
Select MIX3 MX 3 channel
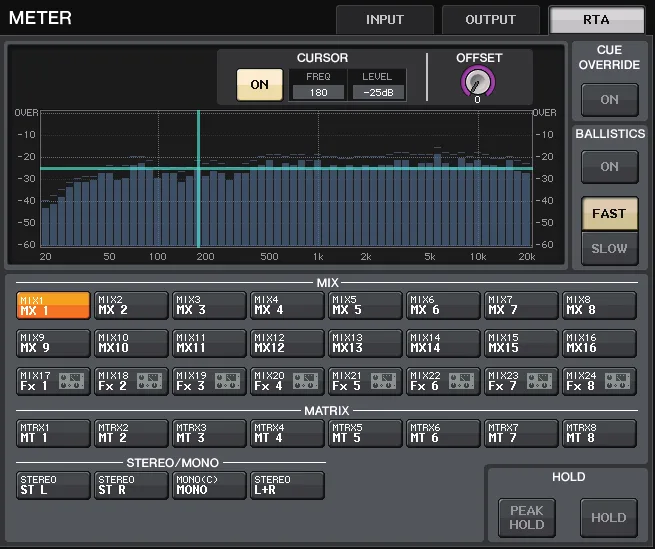tap(209, 305)
